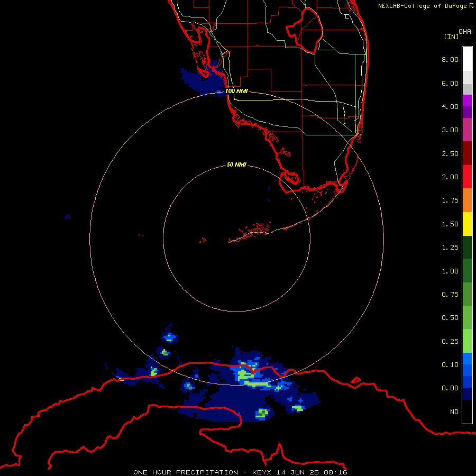Click the 50 NMI range ring label

tap(236, 164)
